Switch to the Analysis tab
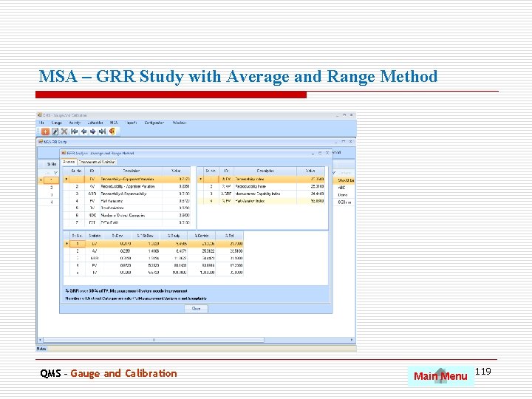Screen dimensions: 532x399 (69, 162)
